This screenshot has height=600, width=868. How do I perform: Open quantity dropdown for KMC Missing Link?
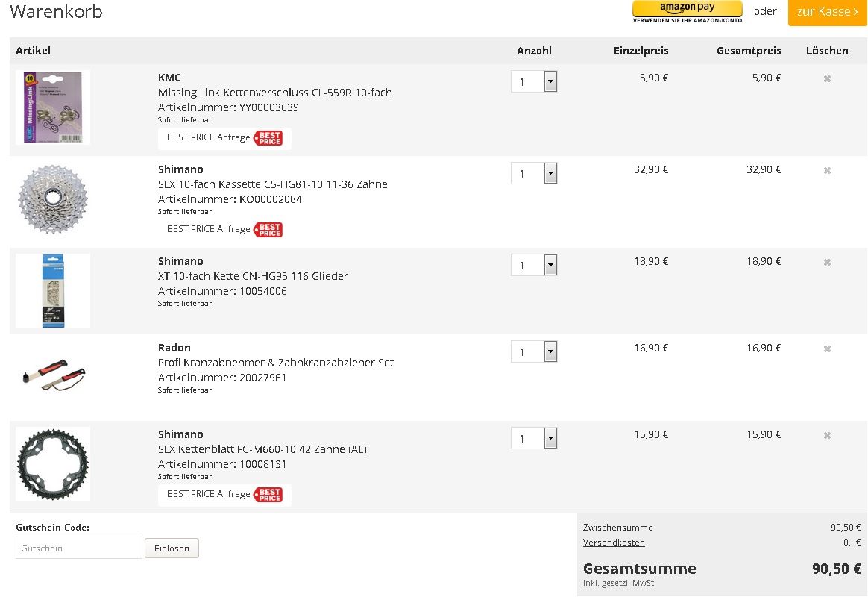point(550,81)
